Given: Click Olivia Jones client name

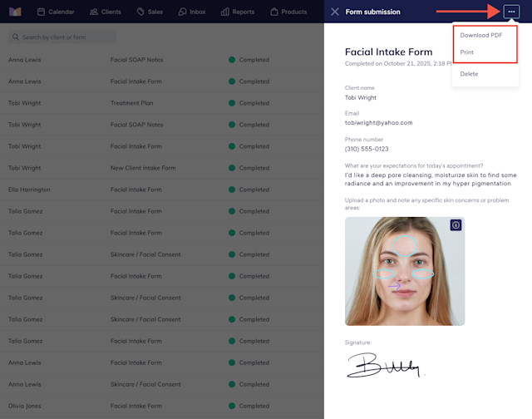Looking at the screenshot, I should point(24,406).
